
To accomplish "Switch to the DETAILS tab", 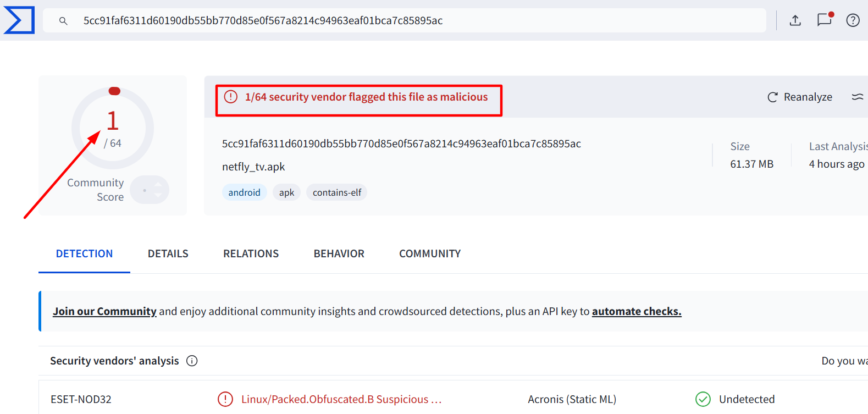I will [168, 253].
